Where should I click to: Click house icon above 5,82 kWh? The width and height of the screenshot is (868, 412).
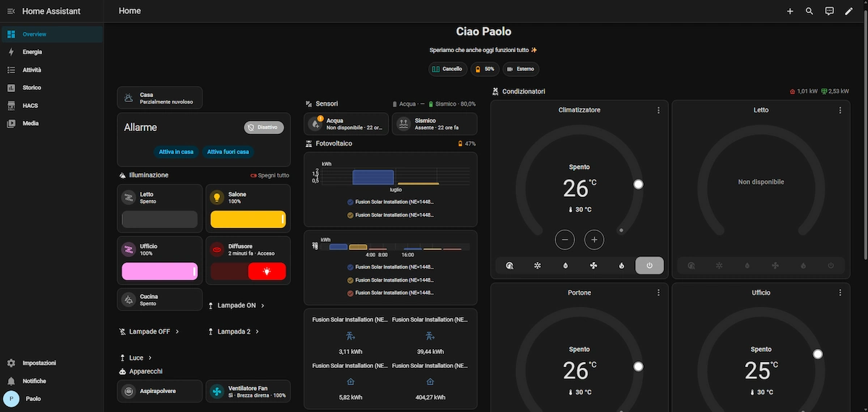point(350,382)
